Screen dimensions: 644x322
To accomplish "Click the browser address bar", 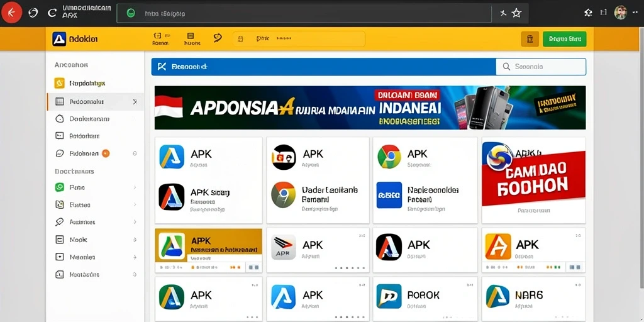I will (x=304, y=13).
